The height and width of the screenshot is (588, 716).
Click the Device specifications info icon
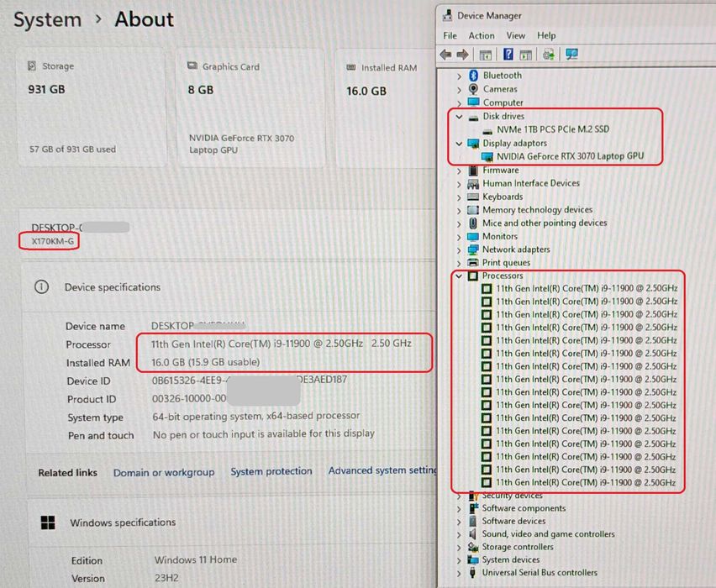click(x=41, y=286)
